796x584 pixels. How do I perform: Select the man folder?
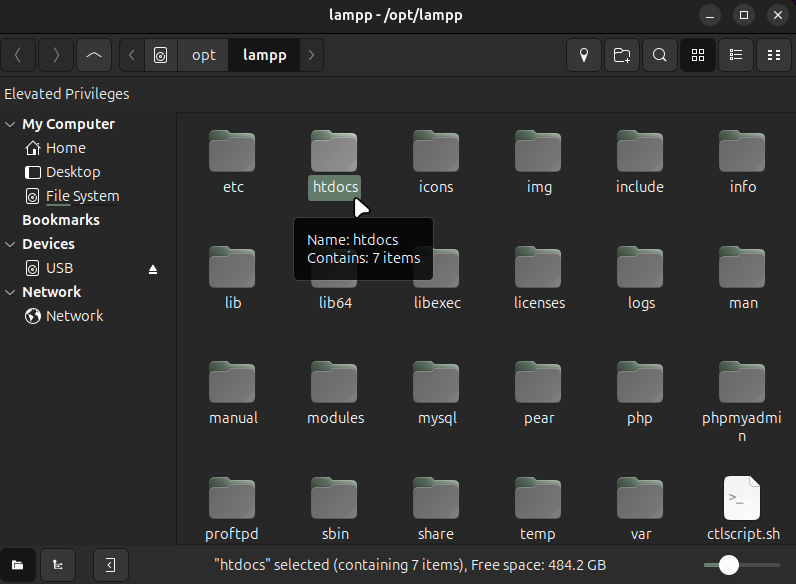743,279
